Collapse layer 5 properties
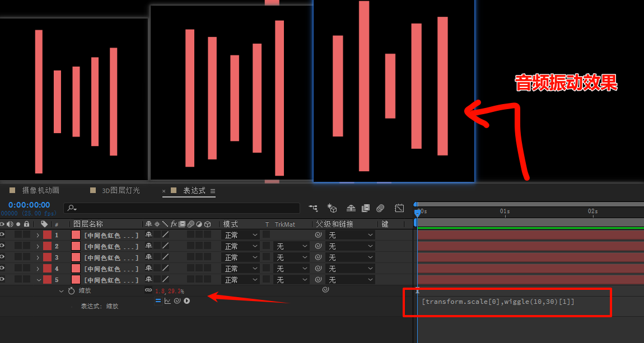Image resolution: width=644 pixels, height=343 pixels. [39, 280]
